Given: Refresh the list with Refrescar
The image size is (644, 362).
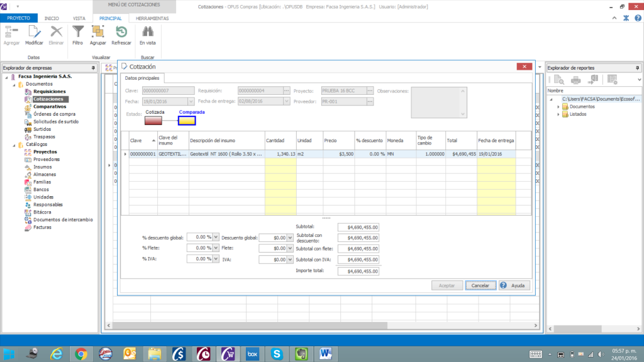Looking at the screenshot, I should tap(121, 35).
